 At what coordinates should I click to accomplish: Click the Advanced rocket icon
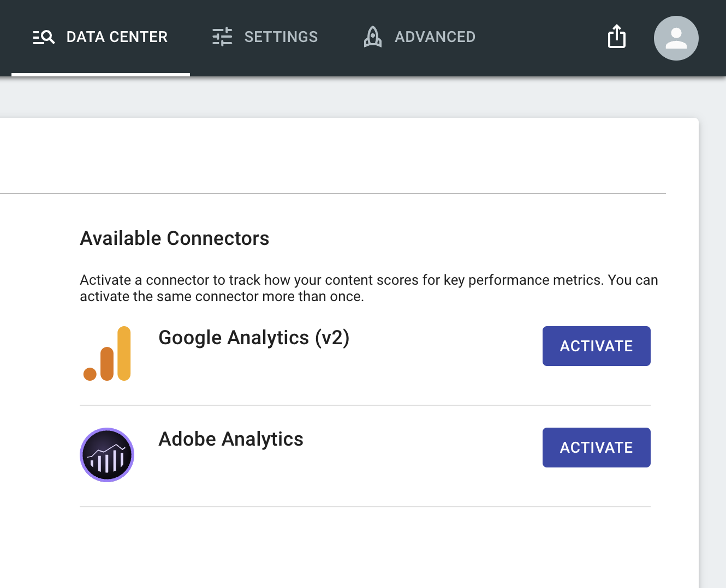point(373,37)
